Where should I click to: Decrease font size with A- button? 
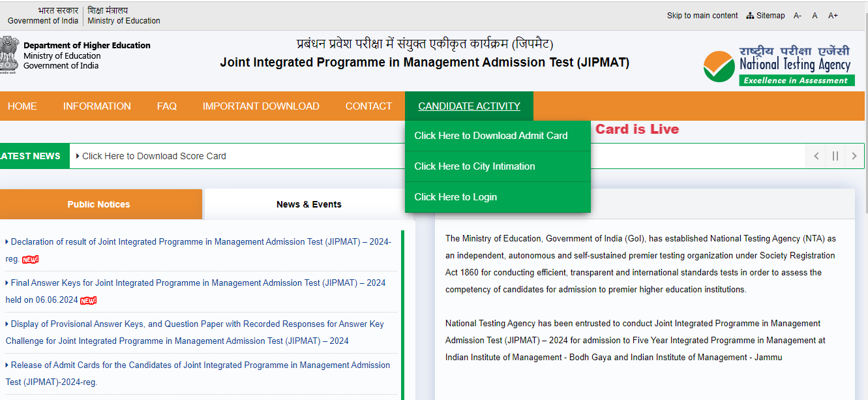pos(798,16)
